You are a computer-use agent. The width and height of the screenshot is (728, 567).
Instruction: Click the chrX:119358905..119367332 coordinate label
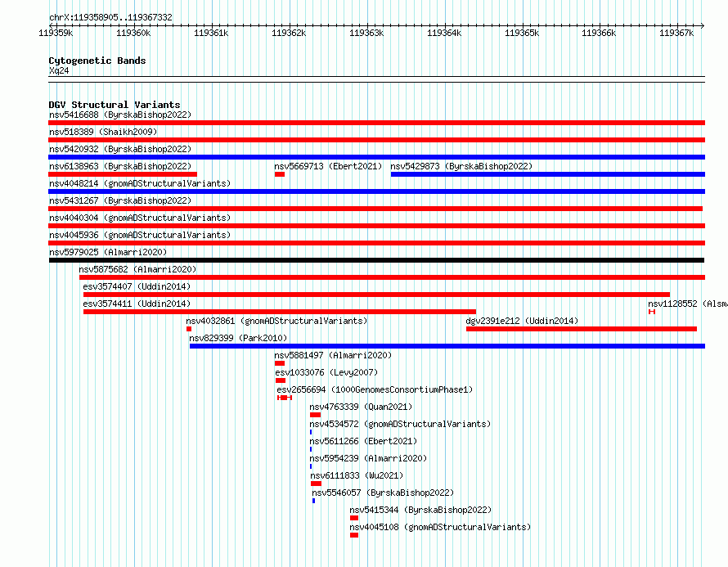(110, 17)
